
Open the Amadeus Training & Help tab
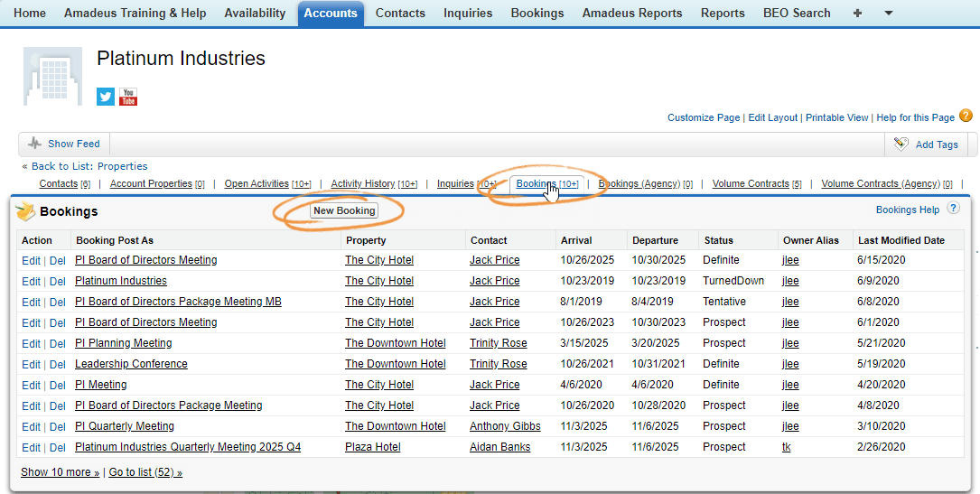coord(135,14)
